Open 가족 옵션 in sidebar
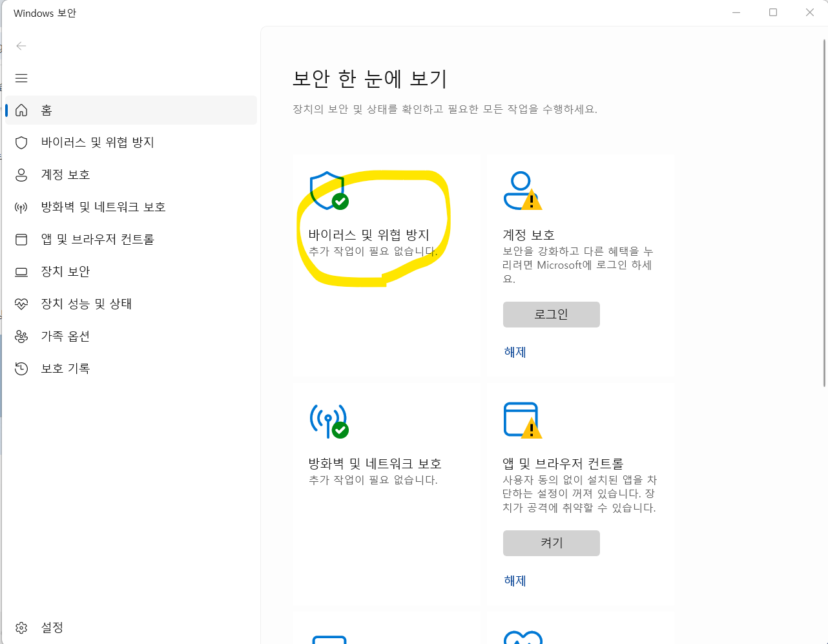Image resolution: width=828 pixels, height=644 pixels. point(131,337)
